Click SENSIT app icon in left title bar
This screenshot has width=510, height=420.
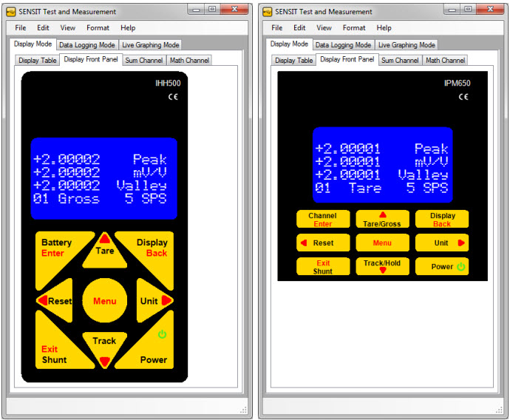pyautogui.click(x=11, y=12)
